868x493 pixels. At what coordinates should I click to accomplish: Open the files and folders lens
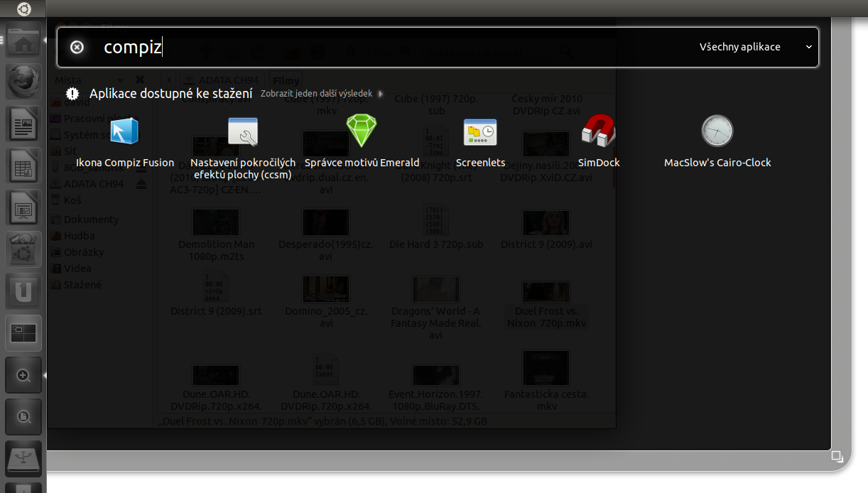click(x=23, y=416)
